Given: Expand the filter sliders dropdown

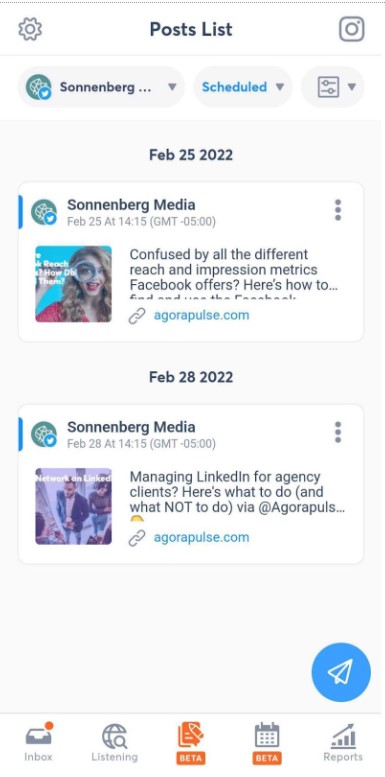Looking at the screenshot, I should 333,87.
